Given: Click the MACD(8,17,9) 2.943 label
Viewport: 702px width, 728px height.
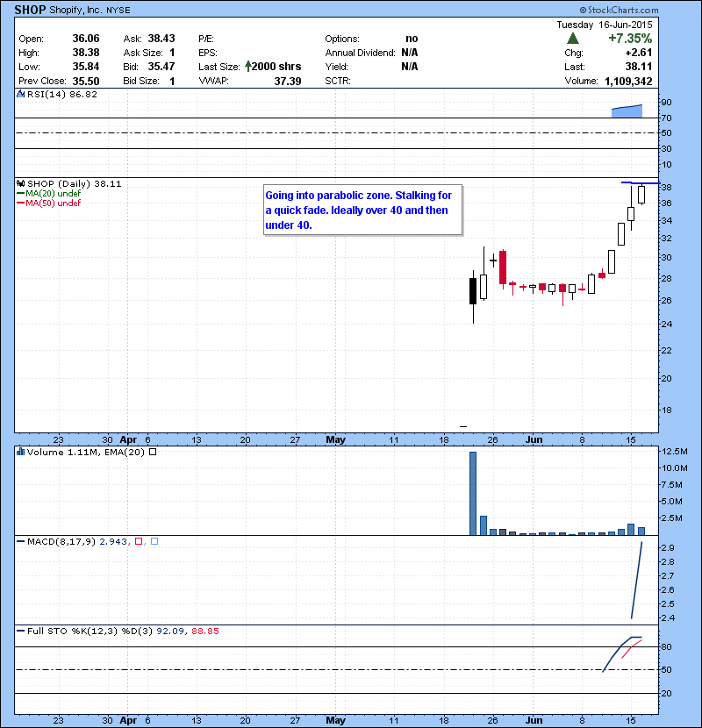Looking at the screenshot, I should pos(77,541).
